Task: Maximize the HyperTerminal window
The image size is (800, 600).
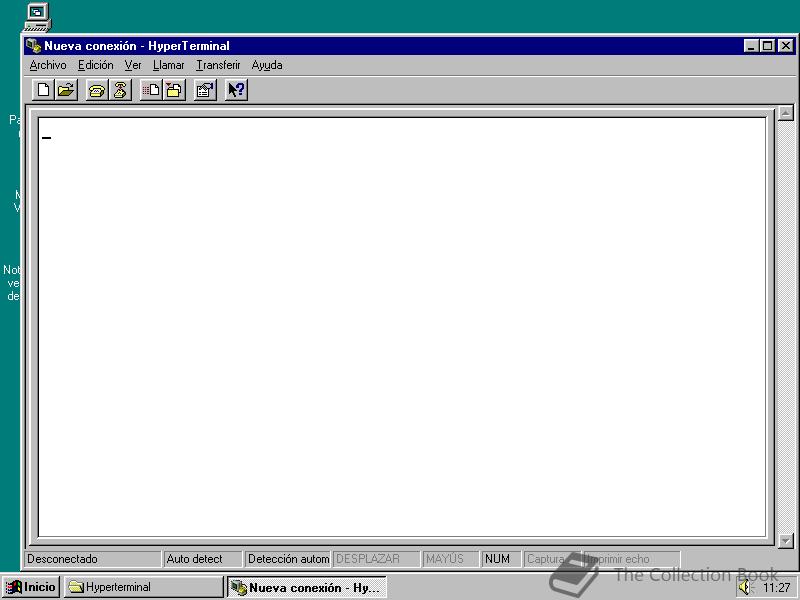Action: click(x=767, y=46)
